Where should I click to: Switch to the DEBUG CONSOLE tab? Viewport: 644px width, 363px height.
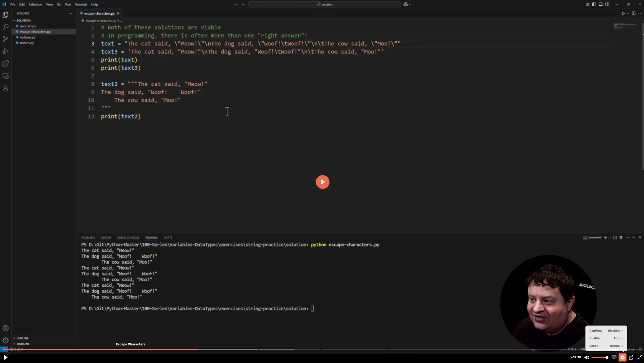[x=128, y=238]
